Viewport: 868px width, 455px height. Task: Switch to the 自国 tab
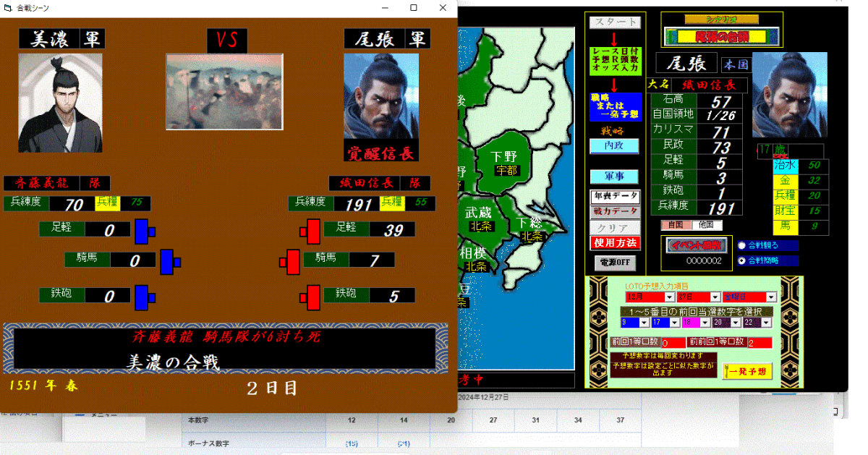(x=676, y=225)
